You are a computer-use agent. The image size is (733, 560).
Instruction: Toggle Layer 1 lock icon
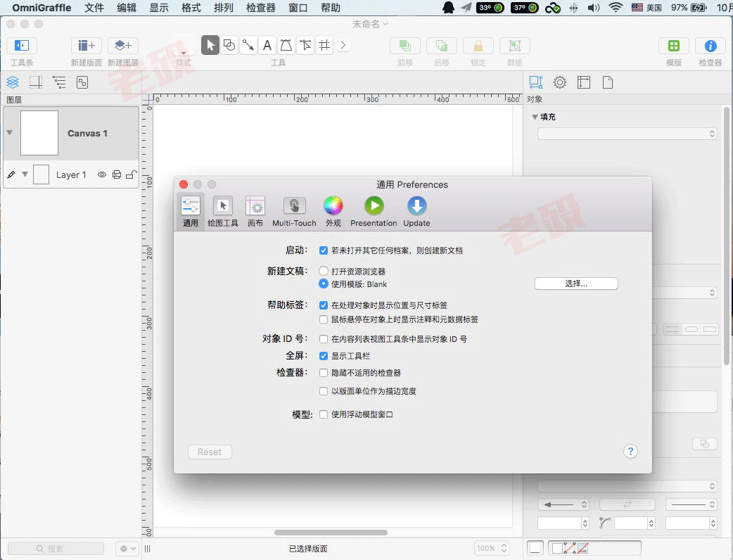click(132, 174)
